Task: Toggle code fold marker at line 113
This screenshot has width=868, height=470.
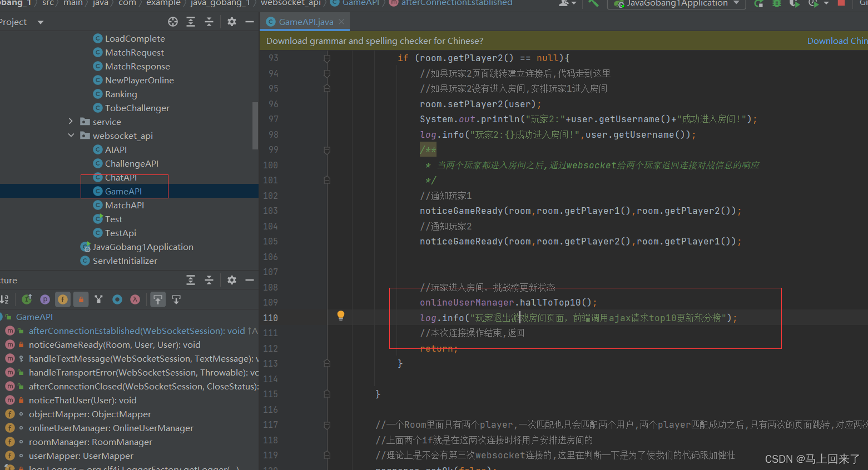Action: [x=327, y=363]
